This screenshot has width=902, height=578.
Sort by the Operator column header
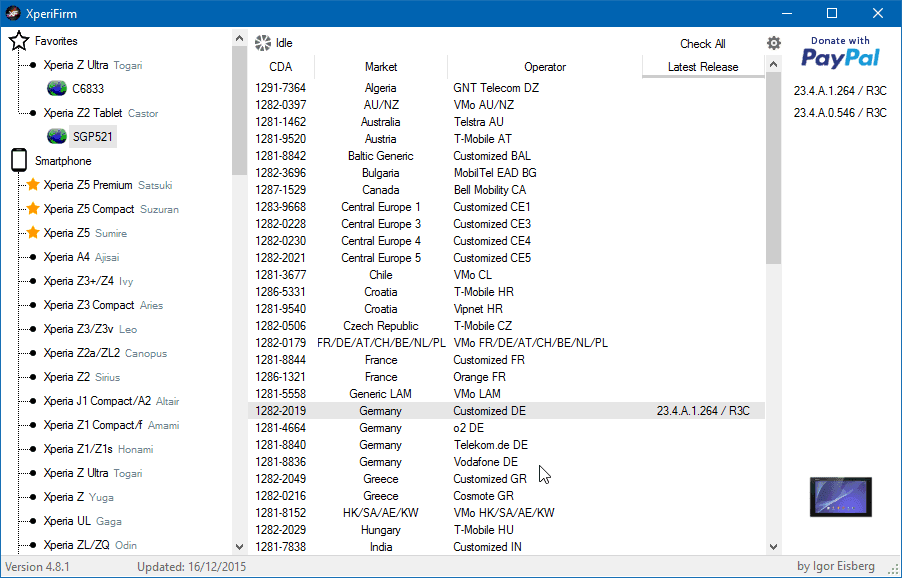(x=545, y=67)
